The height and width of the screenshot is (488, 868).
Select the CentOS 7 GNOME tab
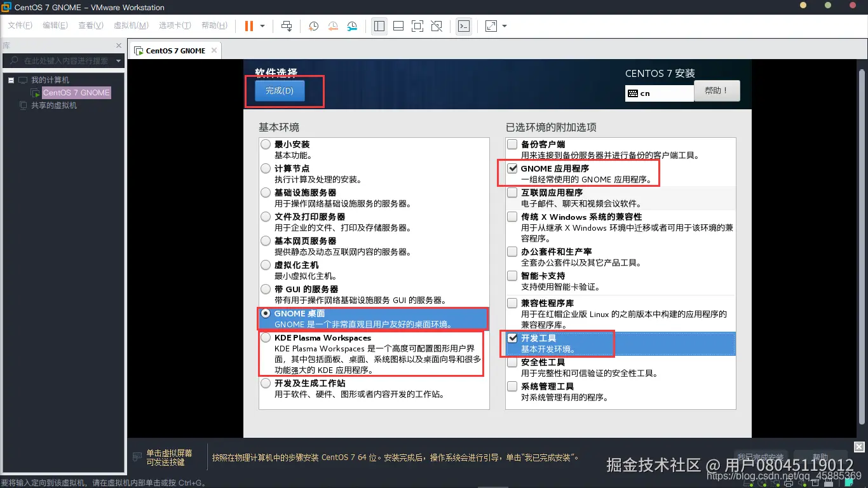[175, 50]
